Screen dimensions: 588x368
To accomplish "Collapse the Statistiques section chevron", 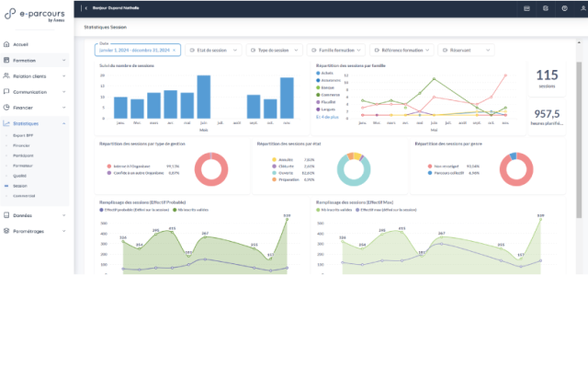I will 63,123.
